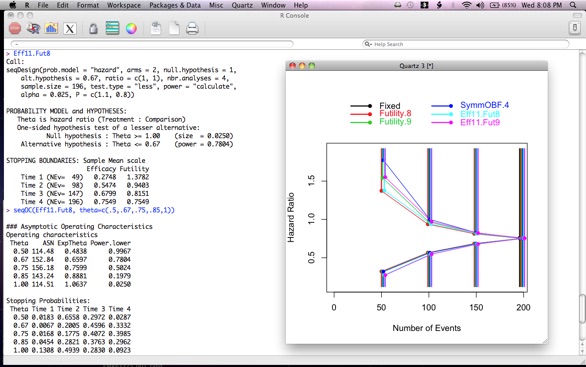The height and width of the screenshot is (367, 586).
Task: Click the Quartz window resize corner grip
Action: pyautogui.click(x=545, y=341)
